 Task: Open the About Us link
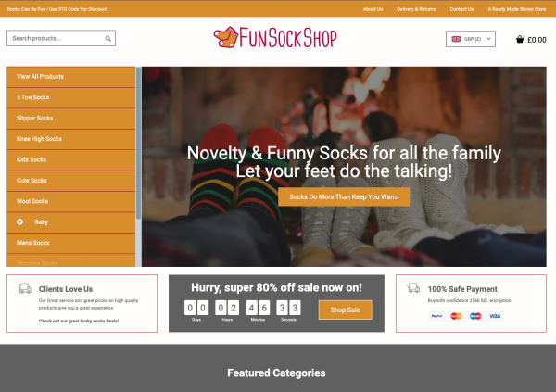coord(373,9)
